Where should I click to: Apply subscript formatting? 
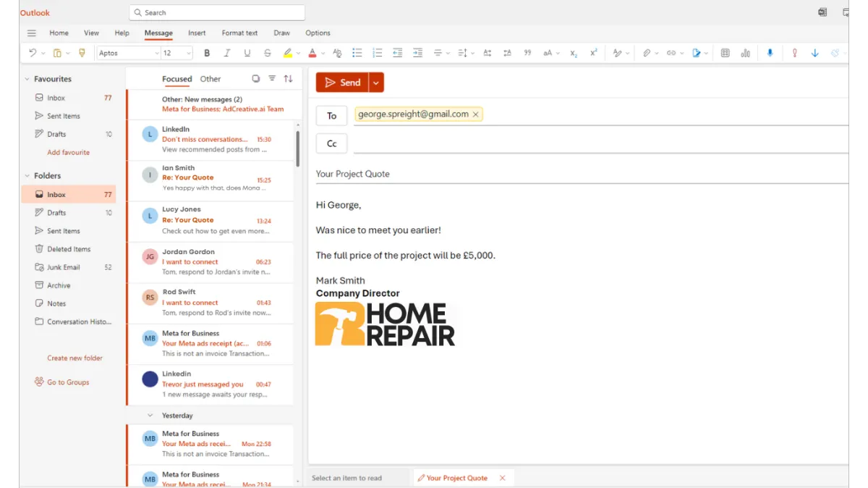574,53
